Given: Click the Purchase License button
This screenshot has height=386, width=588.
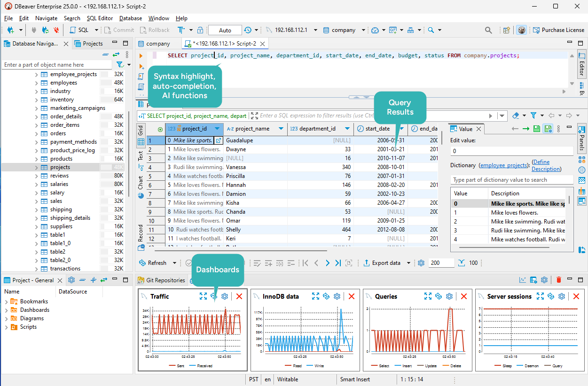Looking at the screenshot, I should [558, 30].
